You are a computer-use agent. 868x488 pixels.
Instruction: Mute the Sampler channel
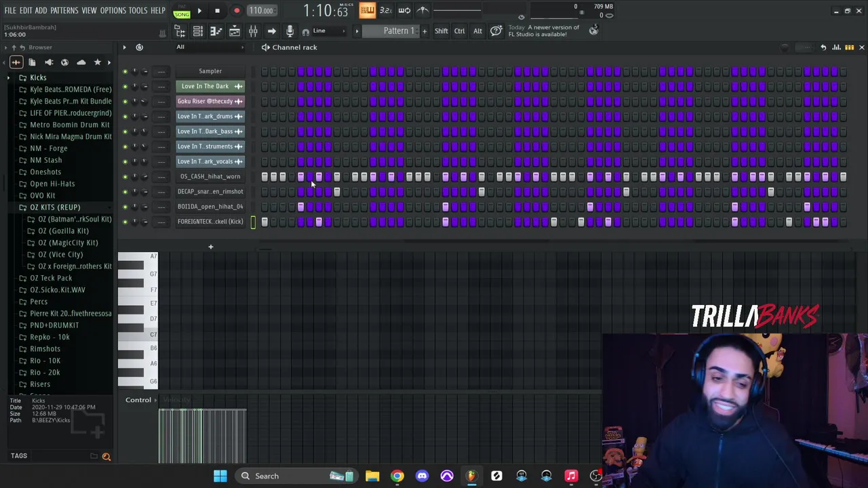tap(125, 71)
